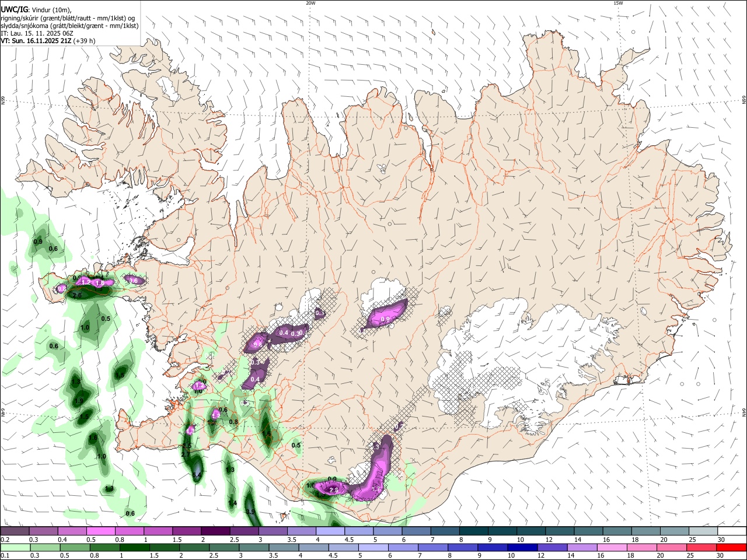This screenshot has height=560, width=747.
Task: Select the palest green swatch at 0.1 in the rain row
Action: pos(15,548)
